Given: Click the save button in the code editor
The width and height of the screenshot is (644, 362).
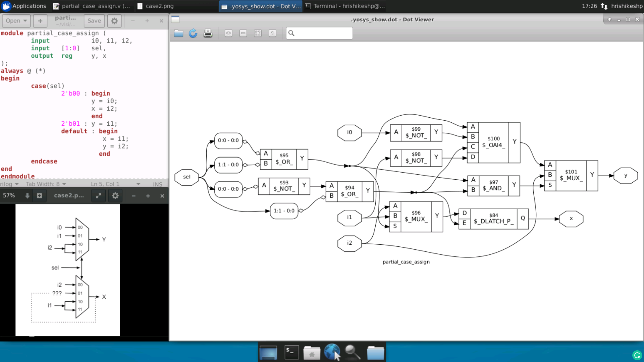Looking at the screenshot, I should [94, 21].
